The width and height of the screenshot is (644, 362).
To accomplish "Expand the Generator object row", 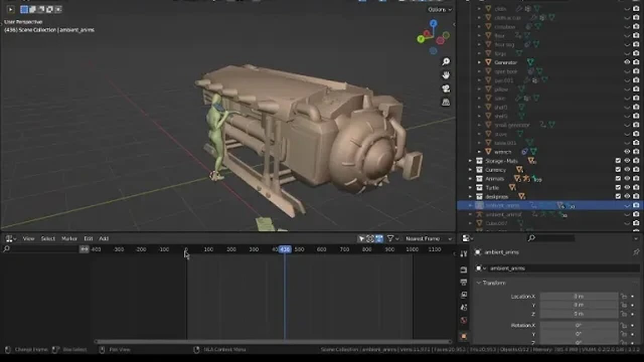I will coord(479,62).
